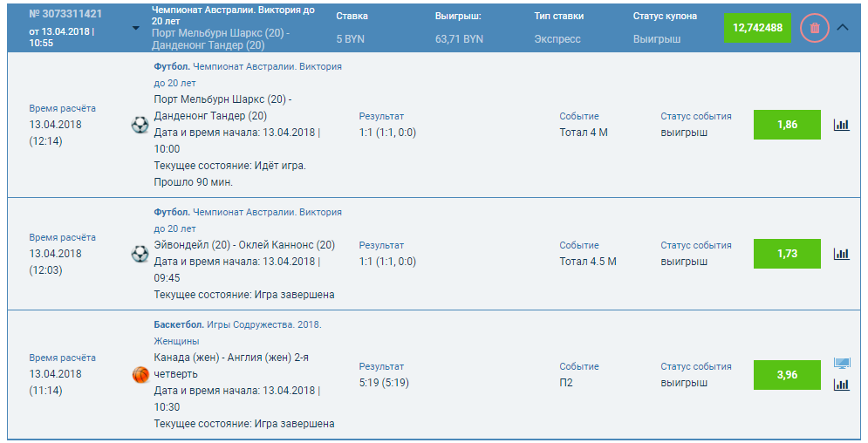The image size is (868, 443).
Task: Click the Канада (жен) - Англия (жен) match name
Action: [231, 365]
